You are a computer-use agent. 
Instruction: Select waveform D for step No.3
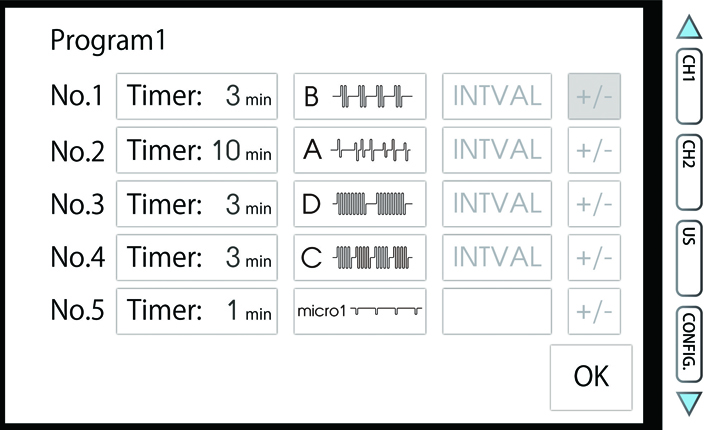tap(360, 204)
